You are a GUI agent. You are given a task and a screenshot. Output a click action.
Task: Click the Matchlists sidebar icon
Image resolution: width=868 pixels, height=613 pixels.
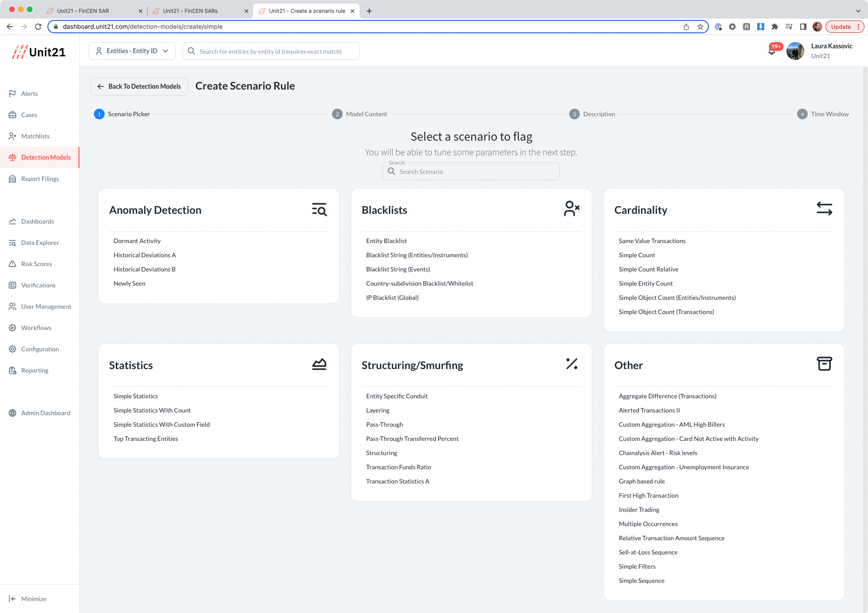[12, 136]
